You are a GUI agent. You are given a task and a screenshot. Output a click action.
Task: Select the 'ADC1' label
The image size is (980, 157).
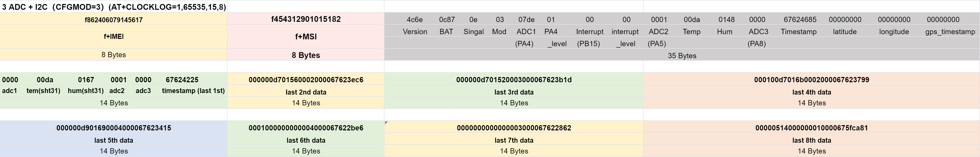pyautogui.click(x=526, y=32)
